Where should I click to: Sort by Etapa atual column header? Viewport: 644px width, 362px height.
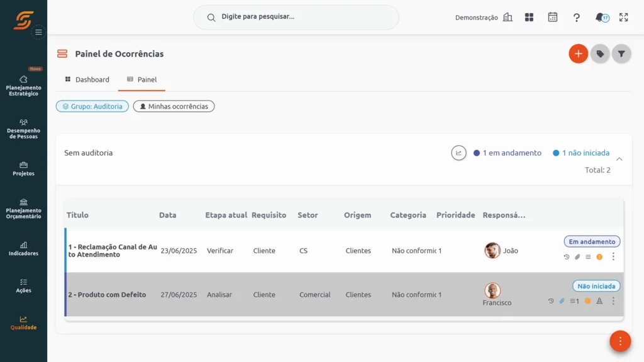pyautogui.click(x=226, y=215)
